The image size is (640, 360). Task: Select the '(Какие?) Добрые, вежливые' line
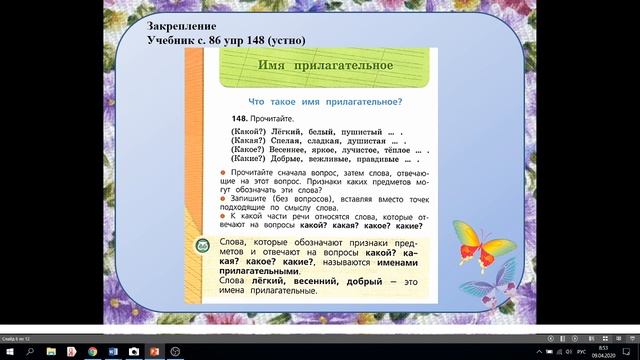pyautogui.click(x=325, y=159)
